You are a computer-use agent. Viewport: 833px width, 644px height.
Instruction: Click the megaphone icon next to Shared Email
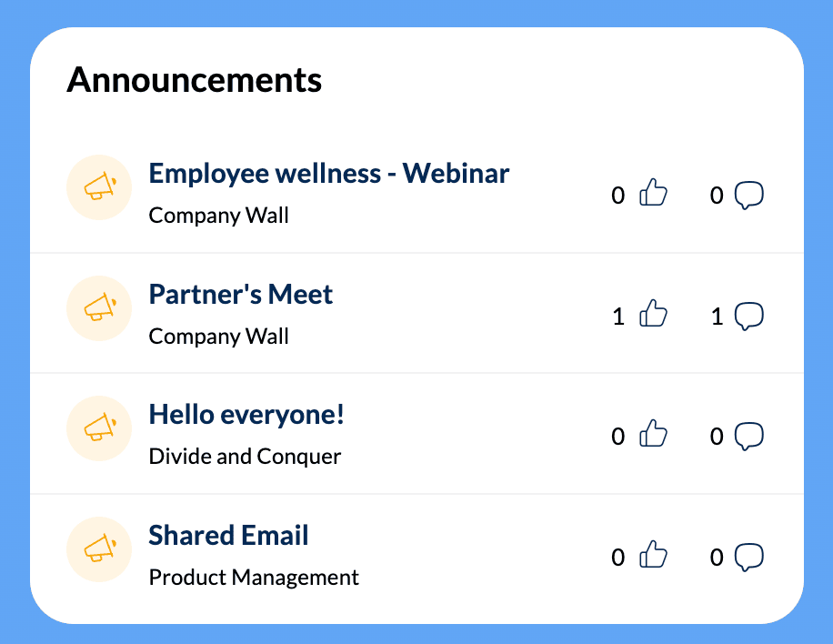100,549
